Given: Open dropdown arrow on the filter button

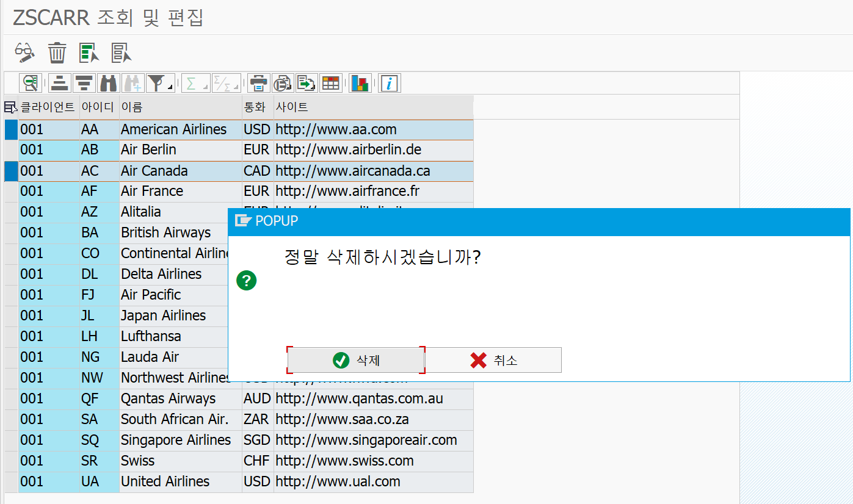Looking at the screenshot, I should pyautogui.click(x=172, y=88).
